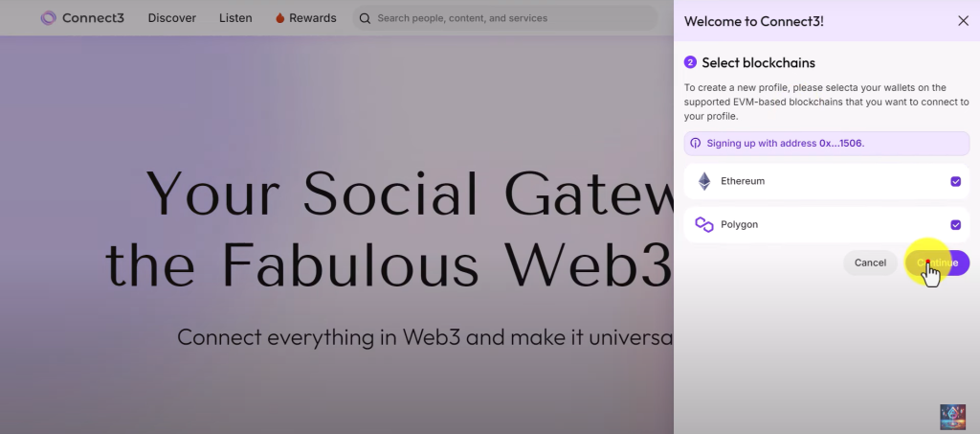
Task: Open the Rewards text link
Action: point(313,18)
